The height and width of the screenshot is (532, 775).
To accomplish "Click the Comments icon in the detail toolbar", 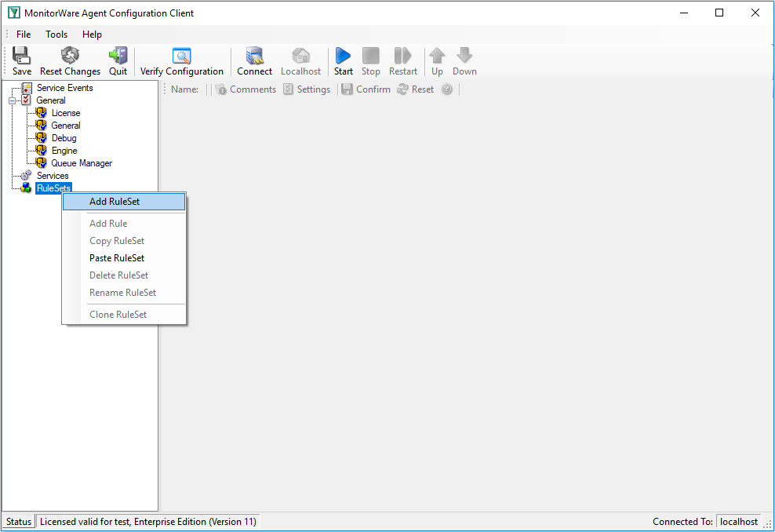I will pyautogui.click(x=221, y=89).
